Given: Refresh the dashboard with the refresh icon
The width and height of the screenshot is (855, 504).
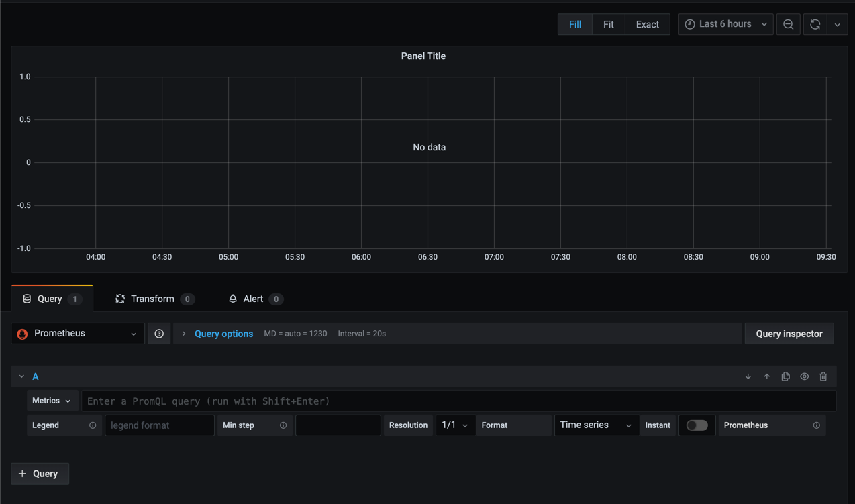Looking at the screenshot, I should tap(815, 25).
